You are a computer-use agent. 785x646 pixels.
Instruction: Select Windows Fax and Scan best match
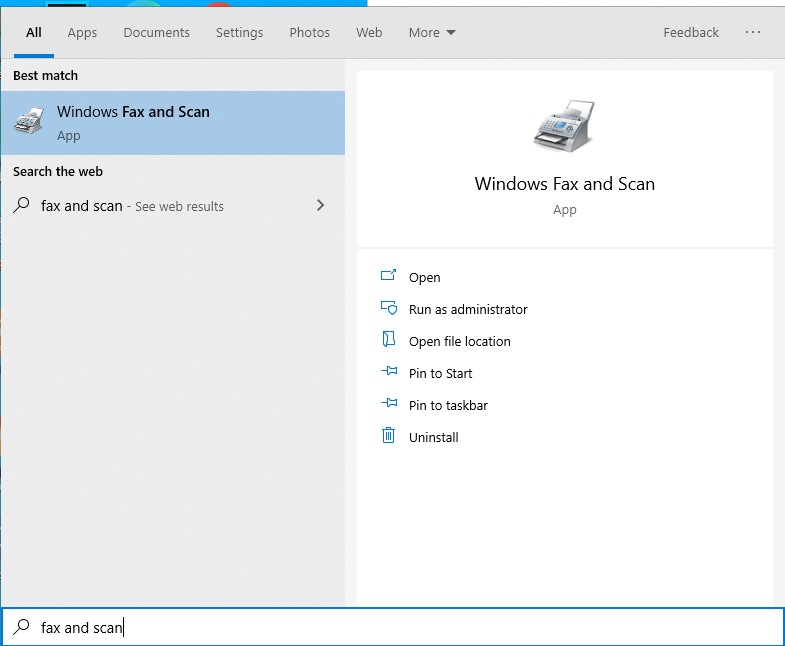pyautogui.click(x=172, y=123)
